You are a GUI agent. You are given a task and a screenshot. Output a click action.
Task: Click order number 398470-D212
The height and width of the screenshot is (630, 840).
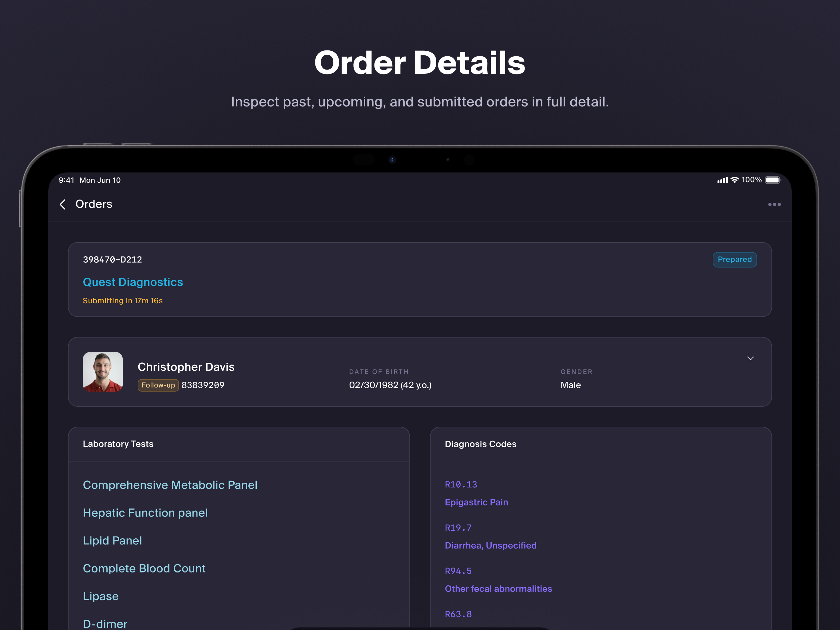(113, 260)
